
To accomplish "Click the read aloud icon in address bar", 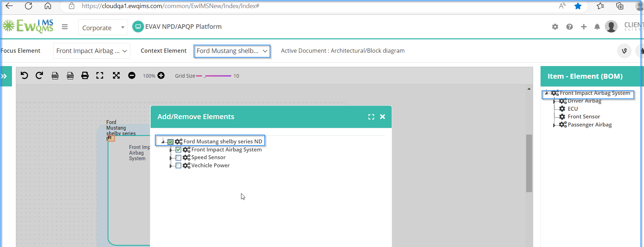I will pos(562,6).
